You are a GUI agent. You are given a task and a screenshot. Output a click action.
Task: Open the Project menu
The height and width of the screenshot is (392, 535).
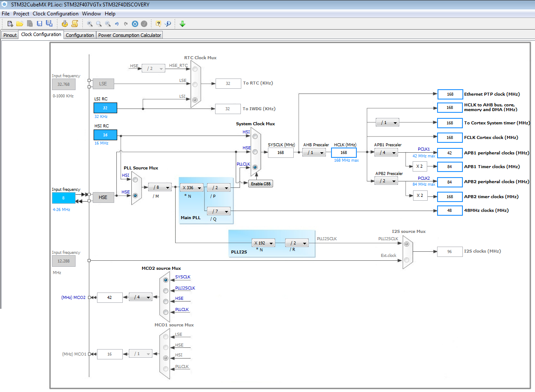pos(21,14)
